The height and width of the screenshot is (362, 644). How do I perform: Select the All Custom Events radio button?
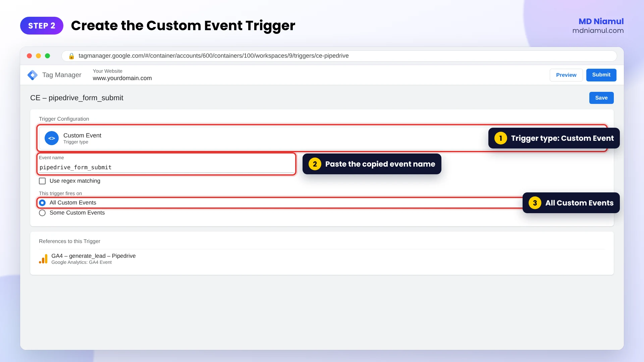(42, 203)
